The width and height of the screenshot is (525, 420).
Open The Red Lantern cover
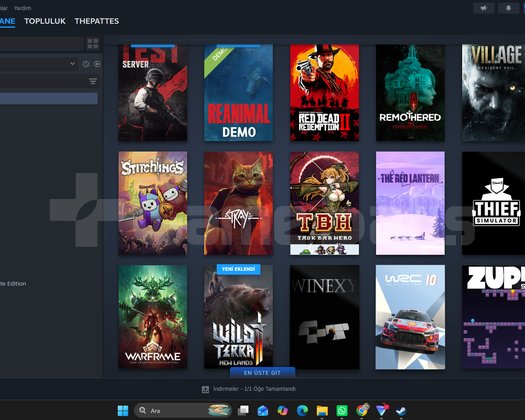410,203
